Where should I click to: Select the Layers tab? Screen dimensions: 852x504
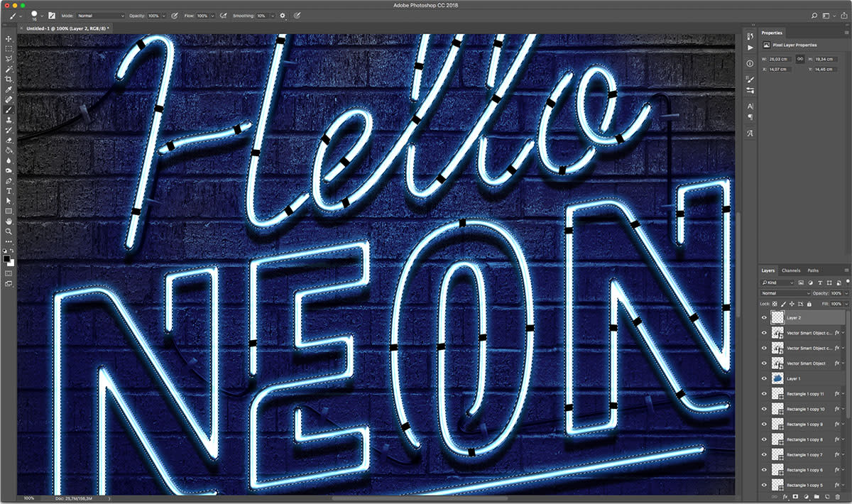pyautogui.click(x=768, y=270)
